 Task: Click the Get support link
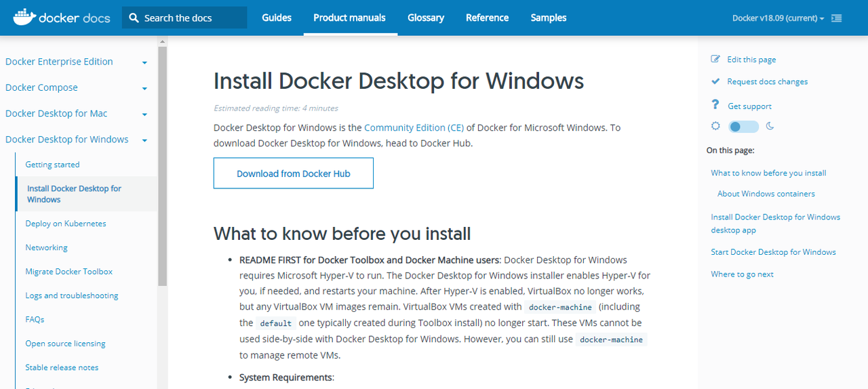[x=749, y=106]
